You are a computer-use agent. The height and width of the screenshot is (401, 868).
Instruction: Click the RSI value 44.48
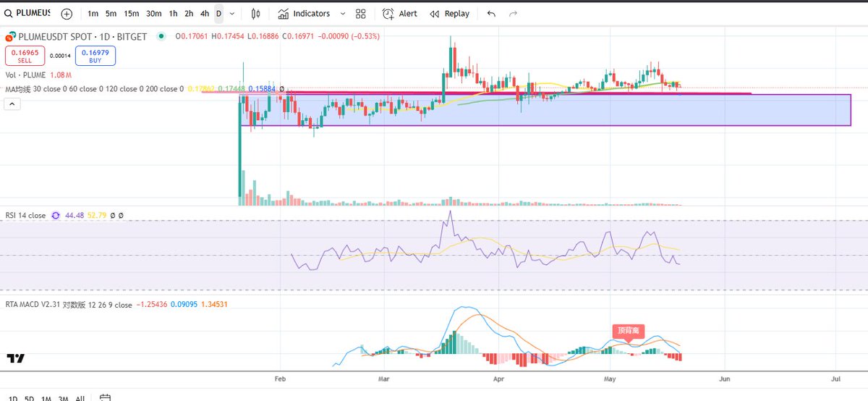coord(75,216)
